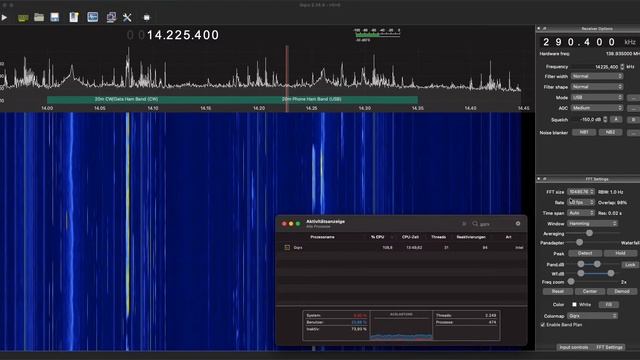Close the Receiver Options dock panel
This screenshot has height=360, width=640.
pyautogui.click(x=539, y=29)
